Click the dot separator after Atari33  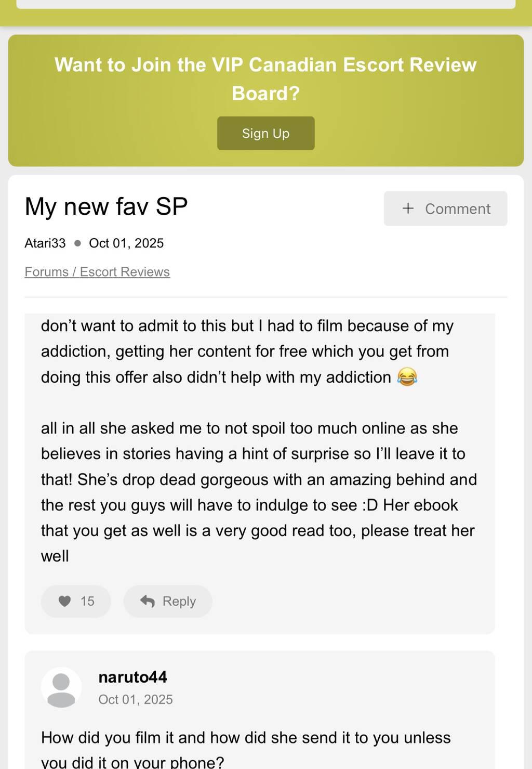tap(77, 243)
